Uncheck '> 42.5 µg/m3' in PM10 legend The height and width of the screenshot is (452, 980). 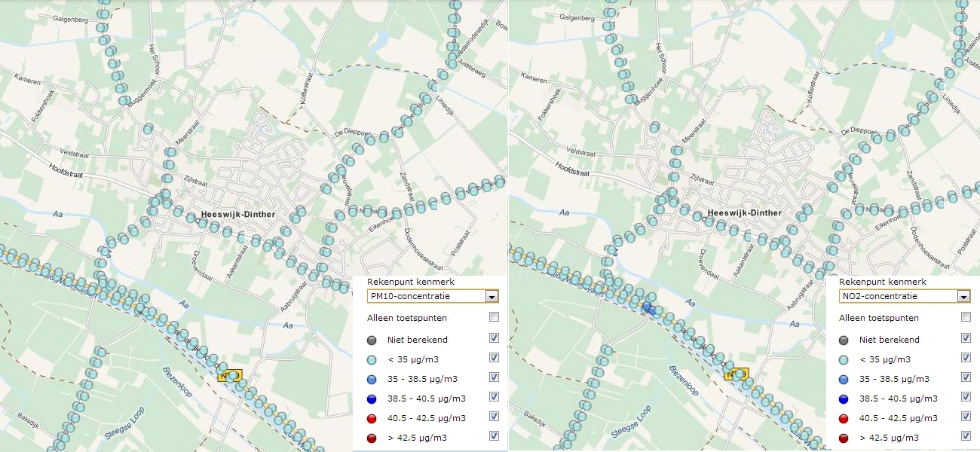click(494, 435)
